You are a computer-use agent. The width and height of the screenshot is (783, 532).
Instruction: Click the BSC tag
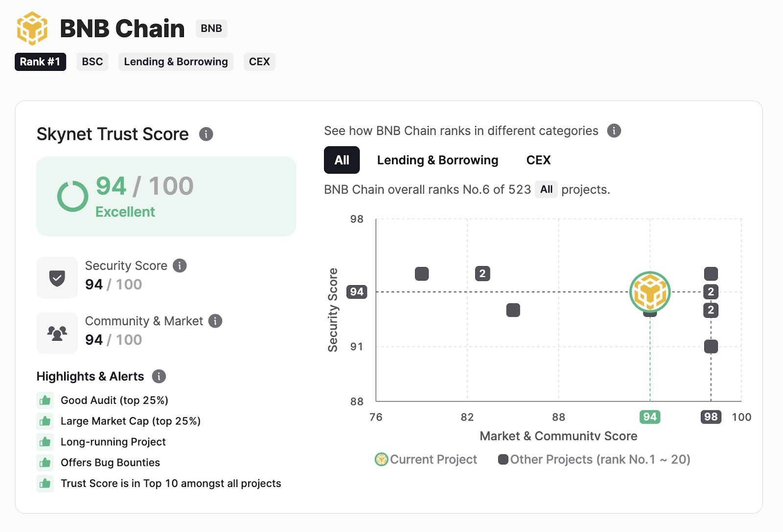click(92, 62)
